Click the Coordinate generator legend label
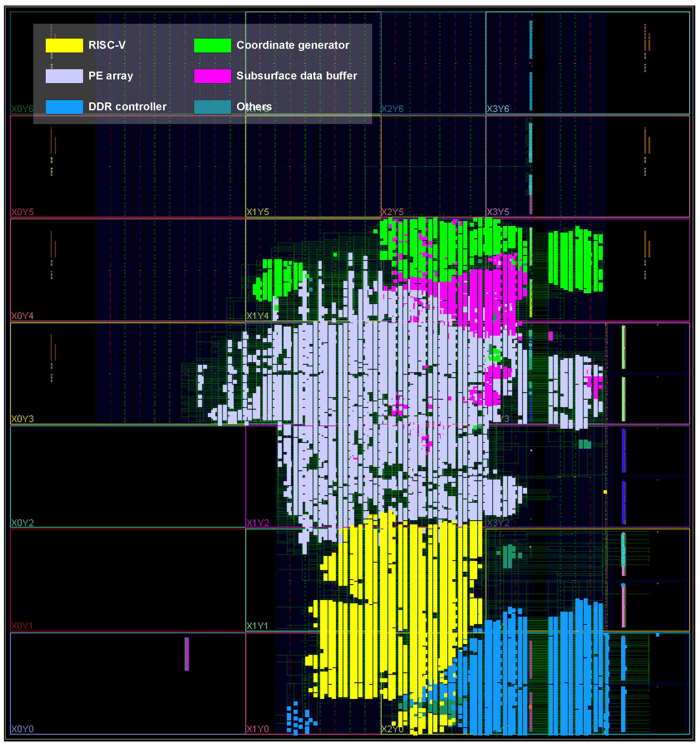 (293, 45)
